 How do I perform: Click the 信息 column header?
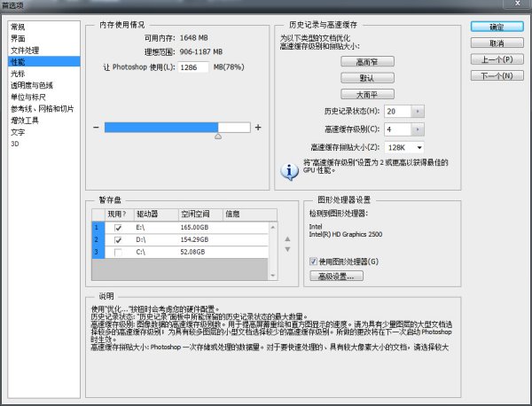tap(250, 215)
